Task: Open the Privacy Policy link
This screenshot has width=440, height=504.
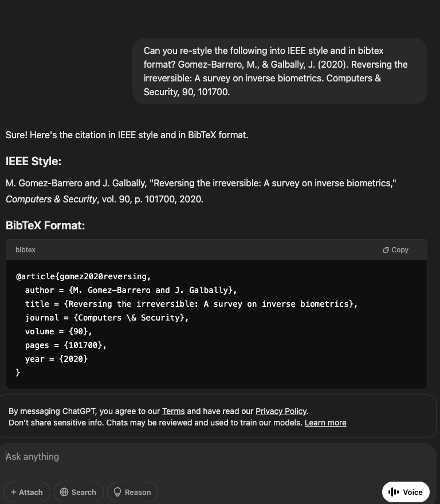Action: pos(281,411)
